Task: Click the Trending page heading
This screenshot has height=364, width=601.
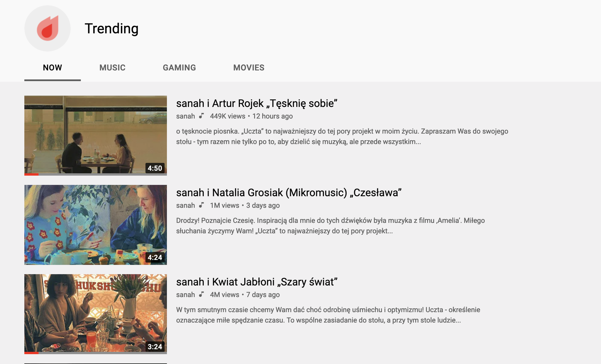Action: click(112, 29)
